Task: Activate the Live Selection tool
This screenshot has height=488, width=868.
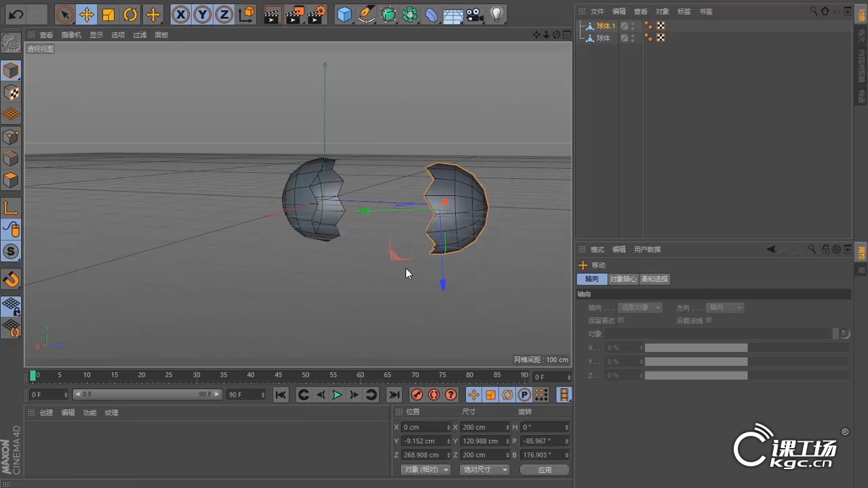Action: click(64, 14)
